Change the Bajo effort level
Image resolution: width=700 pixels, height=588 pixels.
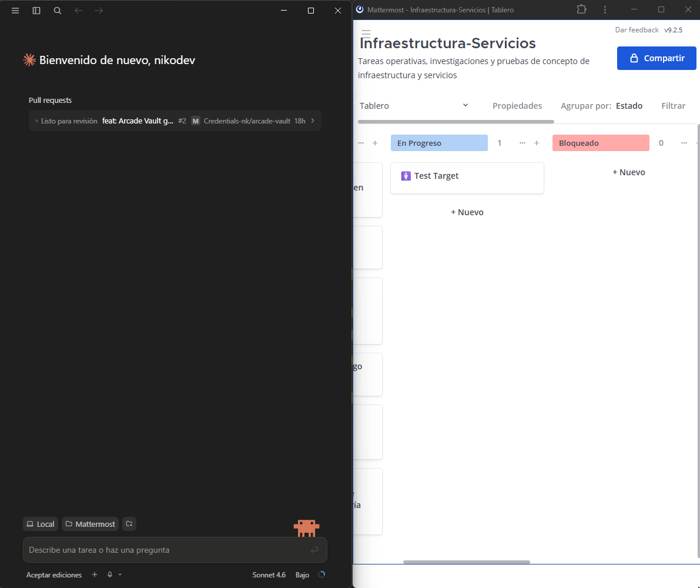[302, 575]
